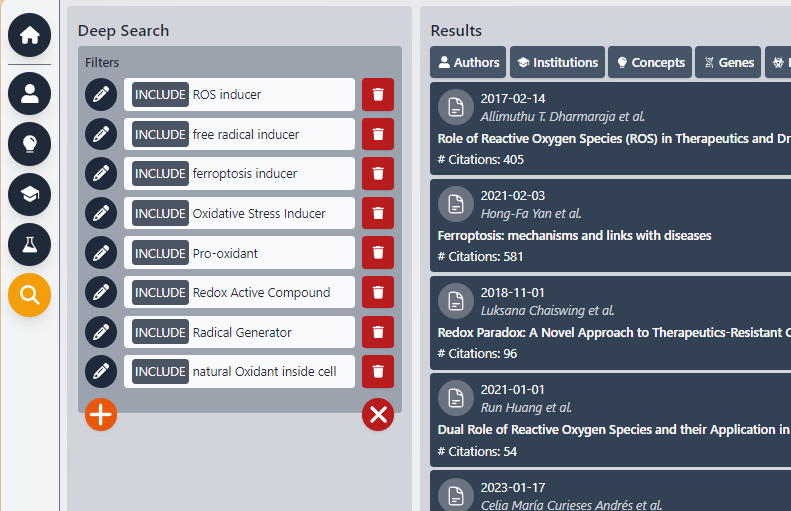
Task: Toggle INCLUDE on Redox Active Compound filter
Action: pos(160,292)
